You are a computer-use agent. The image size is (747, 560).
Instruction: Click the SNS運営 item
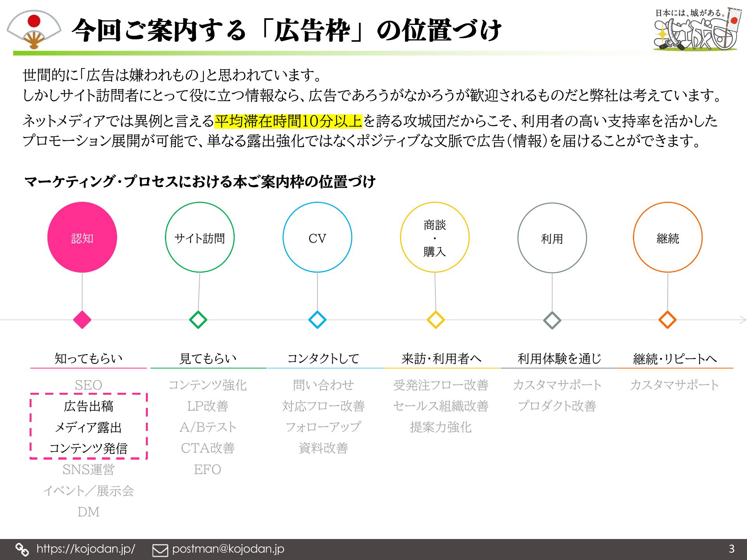(x=88, y=469)
